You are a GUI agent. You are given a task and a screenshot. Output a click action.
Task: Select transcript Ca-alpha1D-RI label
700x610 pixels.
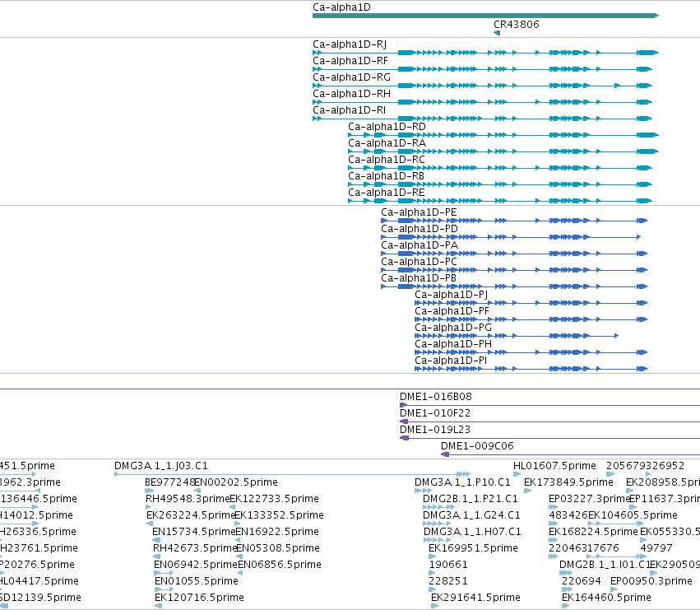[349, 110]
